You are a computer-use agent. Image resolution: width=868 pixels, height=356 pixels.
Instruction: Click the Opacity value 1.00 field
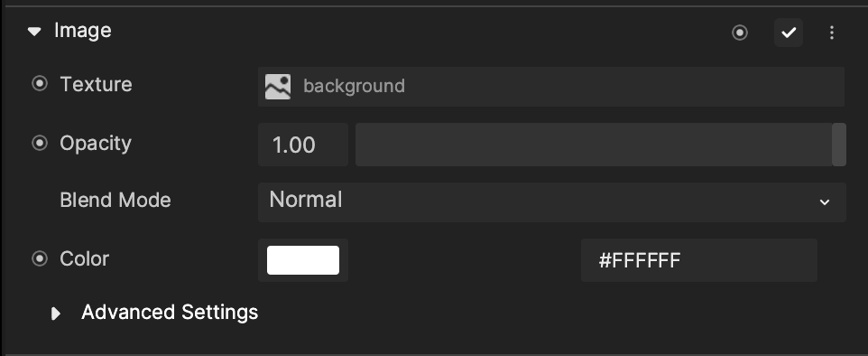point(303,145)
